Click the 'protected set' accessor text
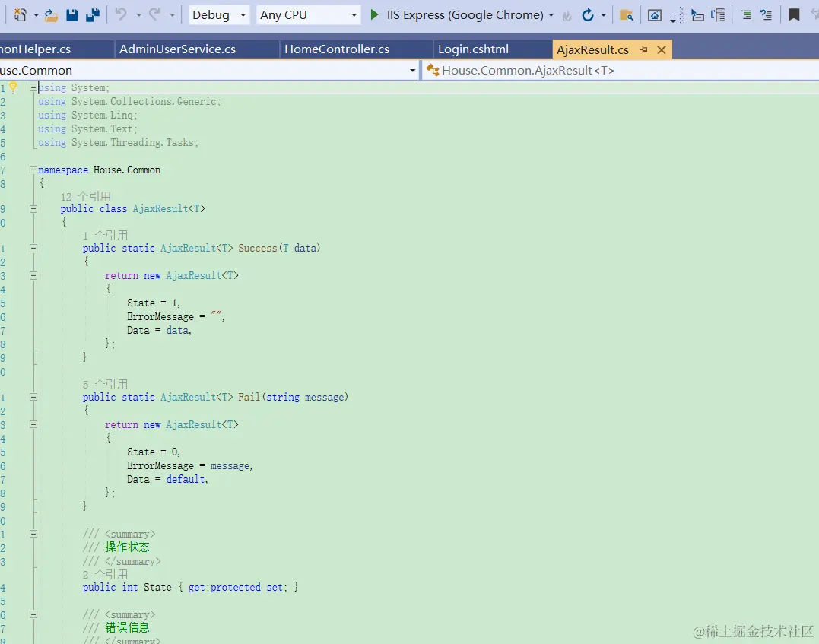Image resolution: width=819 pixels, height=644 pixels. pos(248,587)
